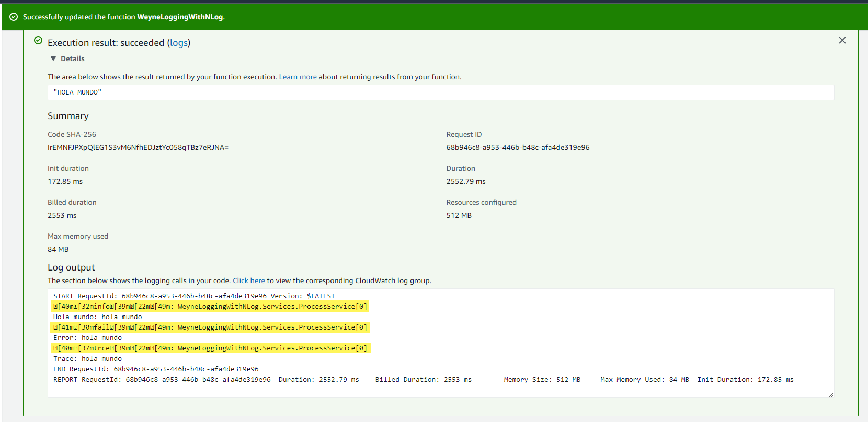Image resolution: width=868 pixels, height=422 pixels.
Task: Click the success checkmark icon in green banner
Action: click(14, 17)
